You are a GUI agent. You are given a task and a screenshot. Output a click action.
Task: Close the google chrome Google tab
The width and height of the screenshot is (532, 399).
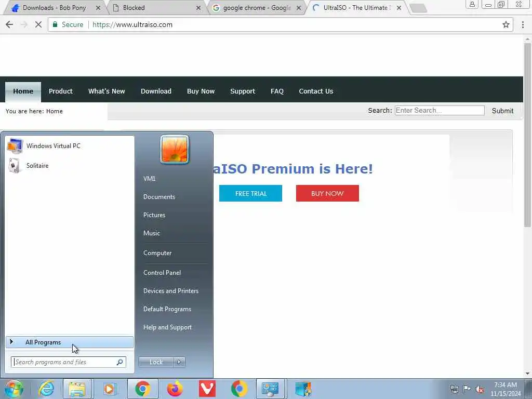[x=299, y=8]
